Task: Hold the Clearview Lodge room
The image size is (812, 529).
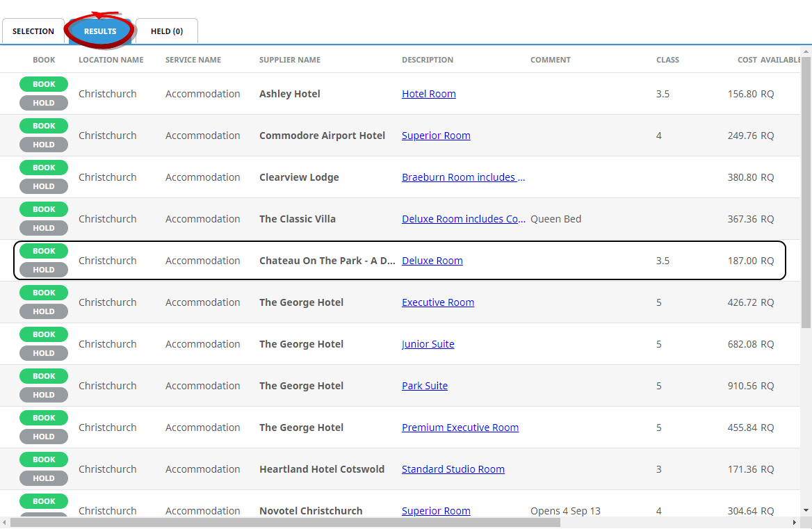Action: tap(44, 186)
